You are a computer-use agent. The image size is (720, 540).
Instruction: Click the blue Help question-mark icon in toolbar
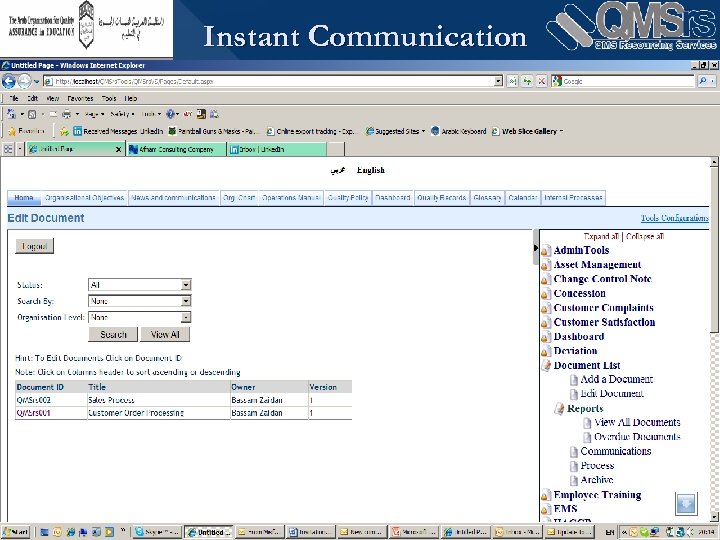(170, 114)
